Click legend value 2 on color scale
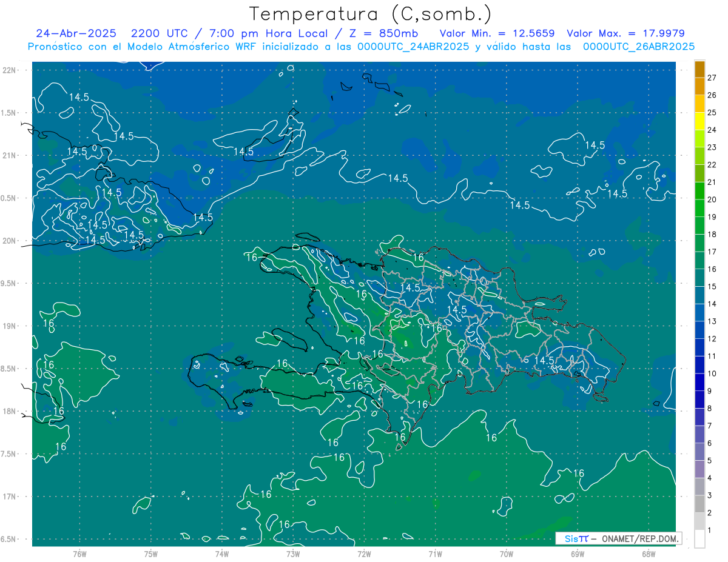Viewport: 728px width, 562px height. [710, 513]
